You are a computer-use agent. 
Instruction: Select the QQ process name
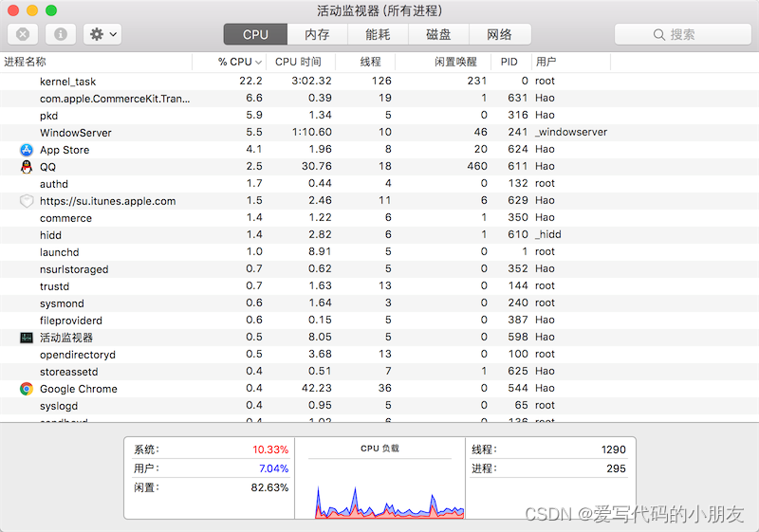[x=47, y=167]
